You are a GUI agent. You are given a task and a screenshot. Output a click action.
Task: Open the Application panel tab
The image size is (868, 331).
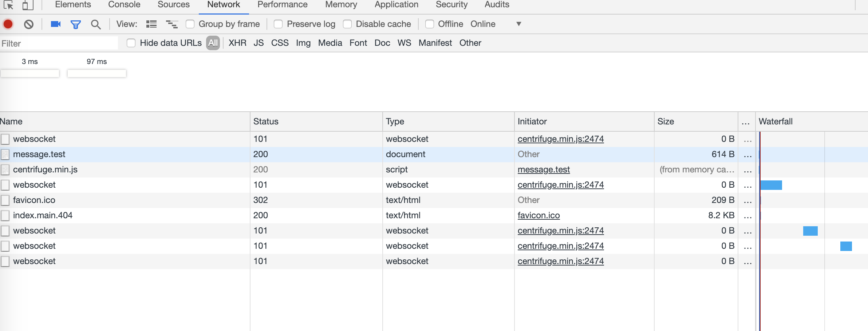396,4
